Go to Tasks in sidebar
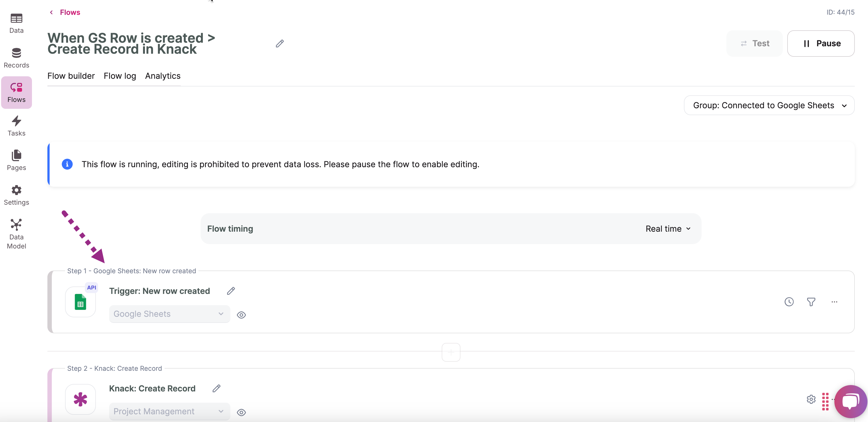Viewport: 868px width, 422px height. tap(16, 126)
